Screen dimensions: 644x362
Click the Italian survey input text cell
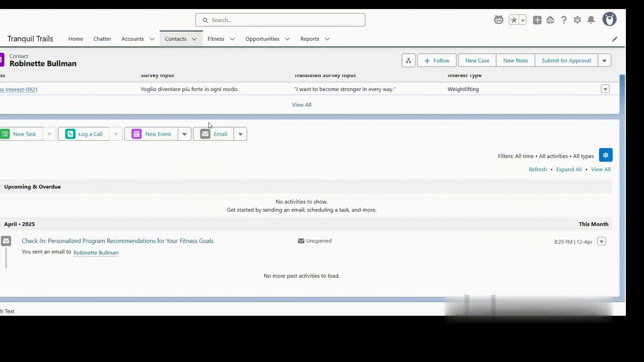tap(190, 89)
